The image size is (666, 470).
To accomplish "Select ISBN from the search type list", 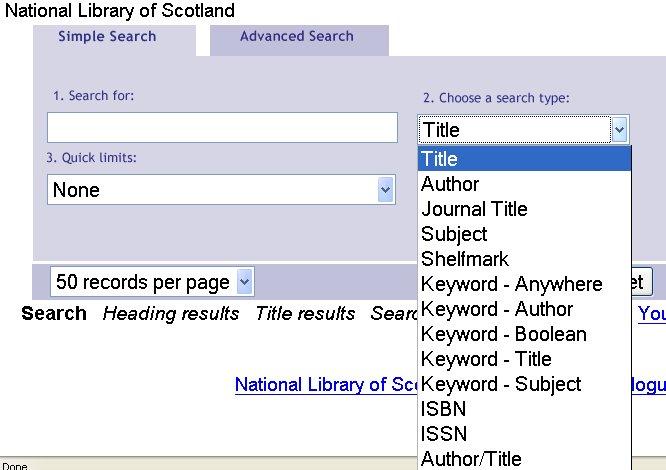I will pos(524,409).
